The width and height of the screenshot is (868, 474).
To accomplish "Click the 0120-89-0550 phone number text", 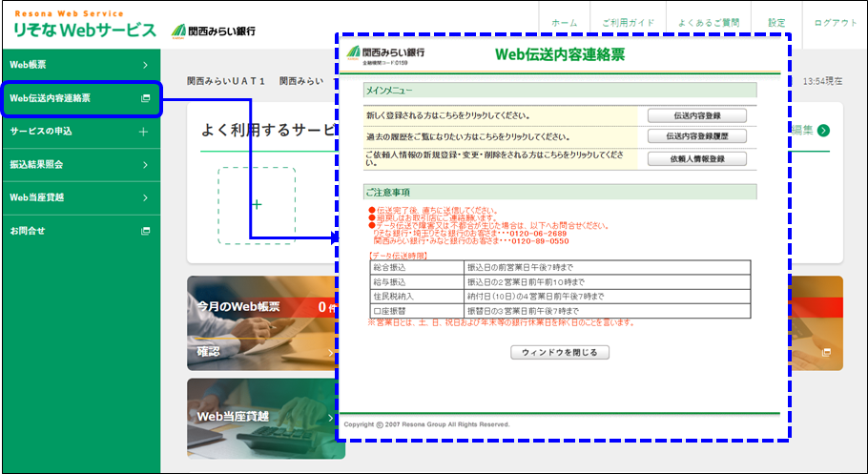I will point(540,241).
